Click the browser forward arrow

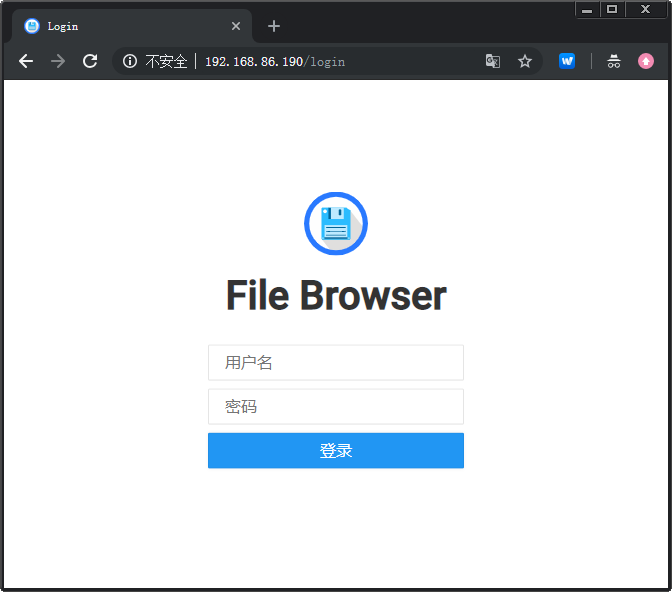point(58,61)
